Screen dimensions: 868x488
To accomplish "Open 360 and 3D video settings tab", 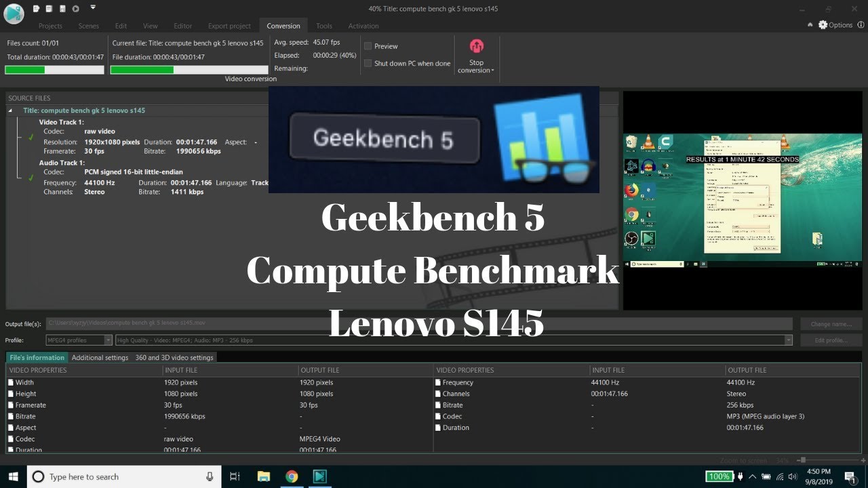I will 174,357.
